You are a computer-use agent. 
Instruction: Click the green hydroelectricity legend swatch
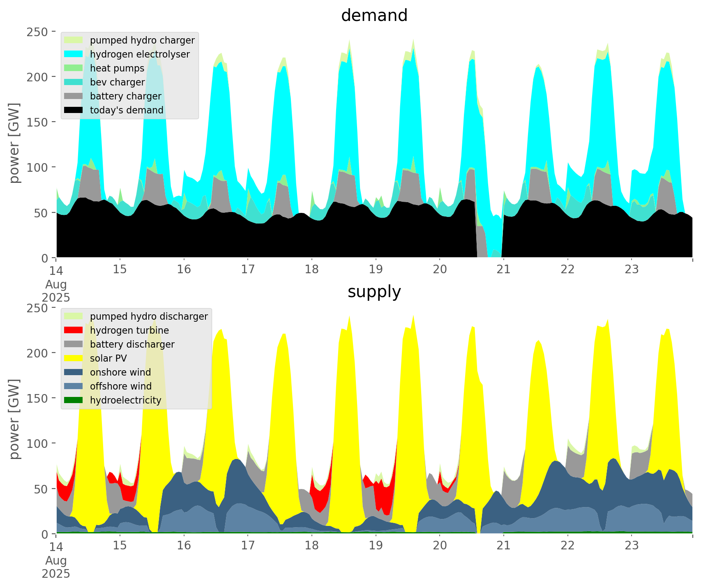(74, 400)
